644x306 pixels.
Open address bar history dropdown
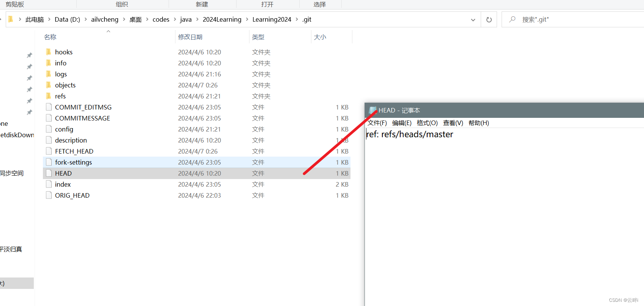473,19
